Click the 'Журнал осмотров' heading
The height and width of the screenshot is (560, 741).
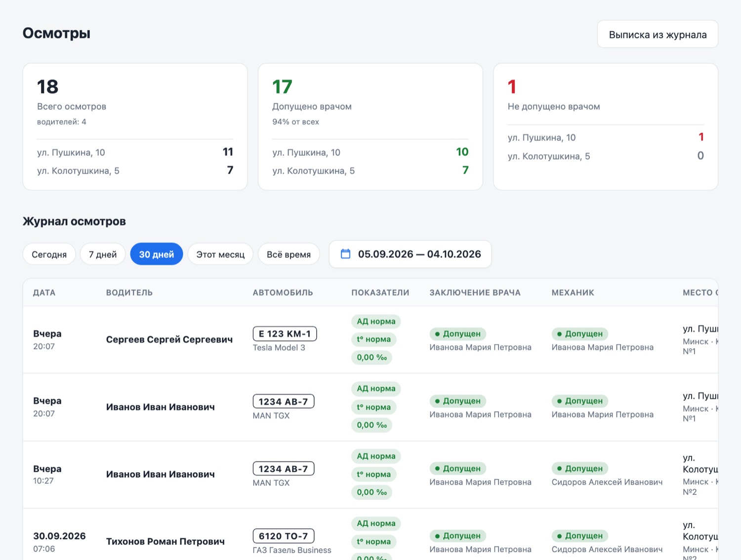(74, 221)
